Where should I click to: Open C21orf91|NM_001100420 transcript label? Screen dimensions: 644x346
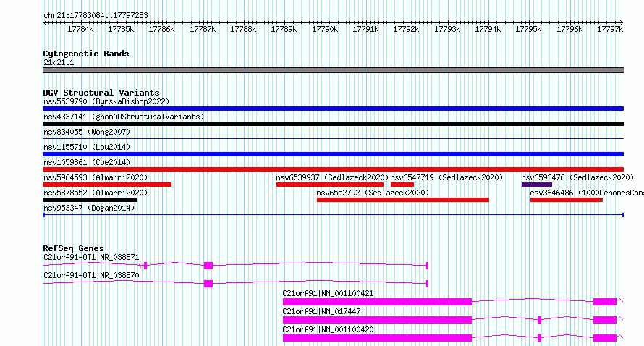pos(328,329)
